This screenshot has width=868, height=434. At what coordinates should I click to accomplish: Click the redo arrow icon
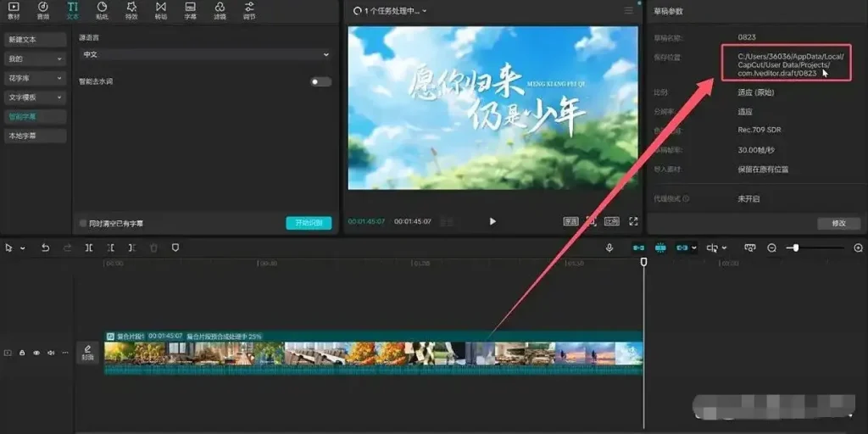coord(68,248)
